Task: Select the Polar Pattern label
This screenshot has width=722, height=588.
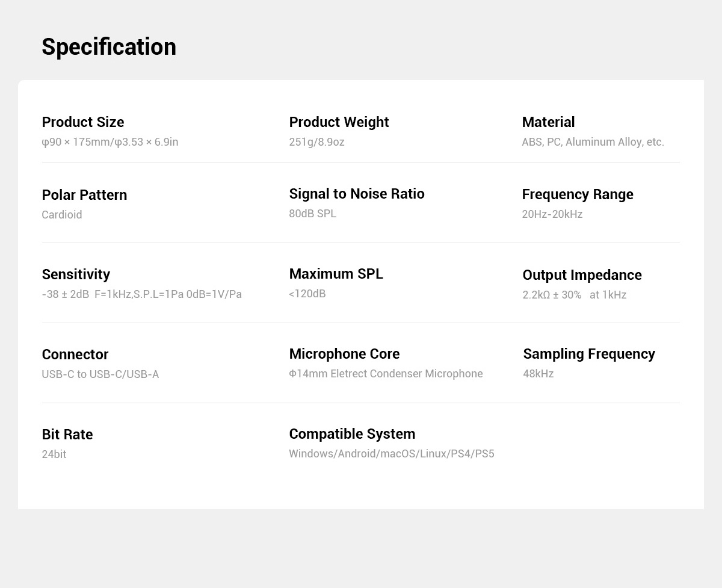Action: point(84,195)
